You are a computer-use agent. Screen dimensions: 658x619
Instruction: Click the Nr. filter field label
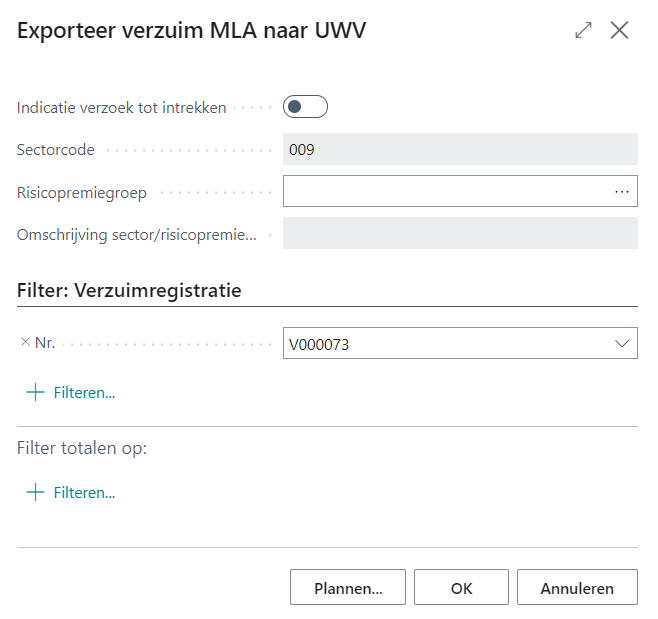pyautogui.click(x=45, y=343)
